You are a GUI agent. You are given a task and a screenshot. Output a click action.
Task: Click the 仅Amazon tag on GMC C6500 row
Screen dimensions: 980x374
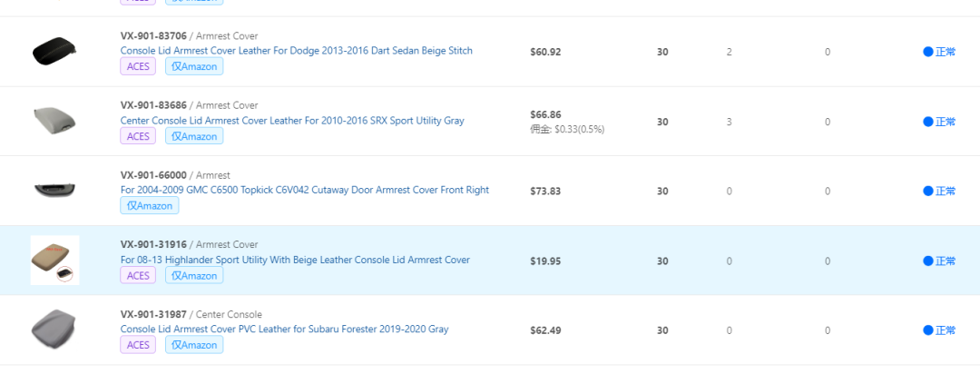point(150,205)
